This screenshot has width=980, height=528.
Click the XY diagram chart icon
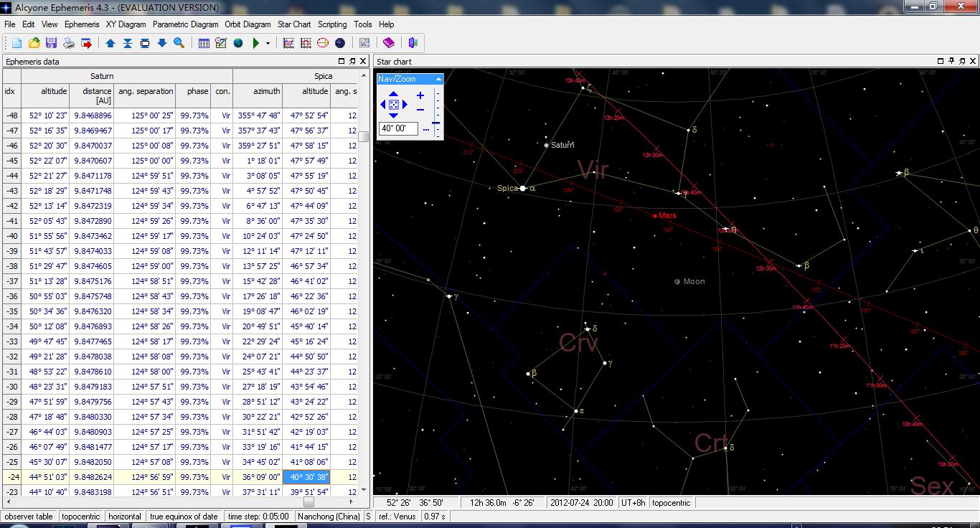tap(288, 43)
